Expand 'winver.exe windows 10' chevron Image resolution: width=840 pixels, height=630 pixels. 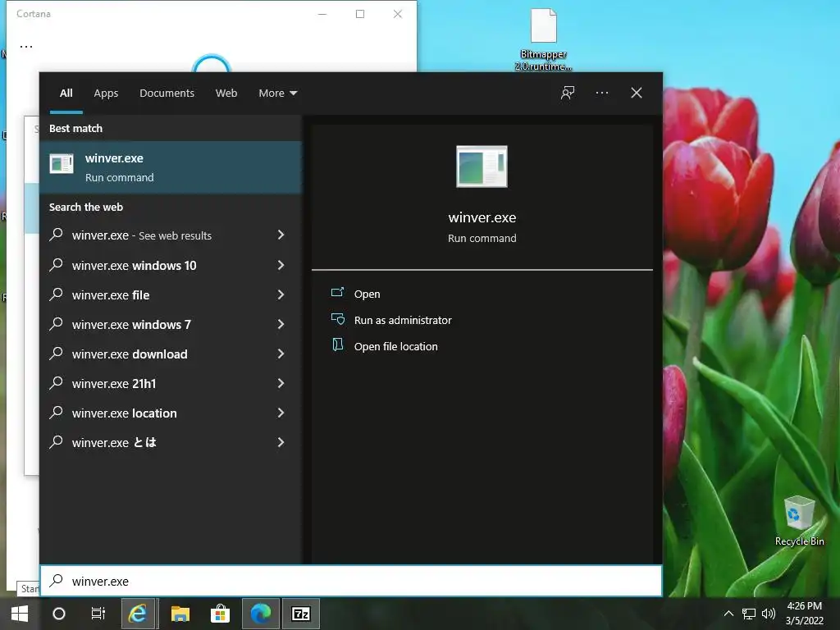(x=281, y=265)
